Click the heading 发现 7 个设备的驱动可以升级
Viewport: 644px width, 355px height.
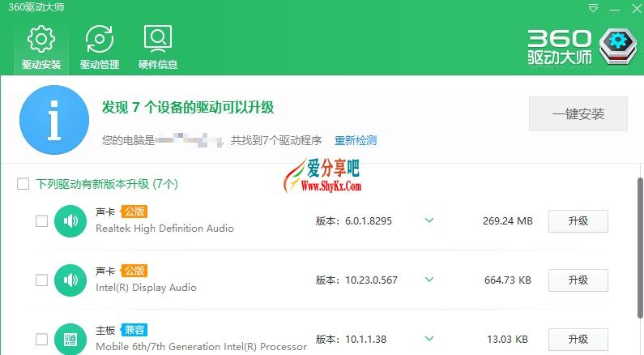pyautogui.click(x=188, y=107)
